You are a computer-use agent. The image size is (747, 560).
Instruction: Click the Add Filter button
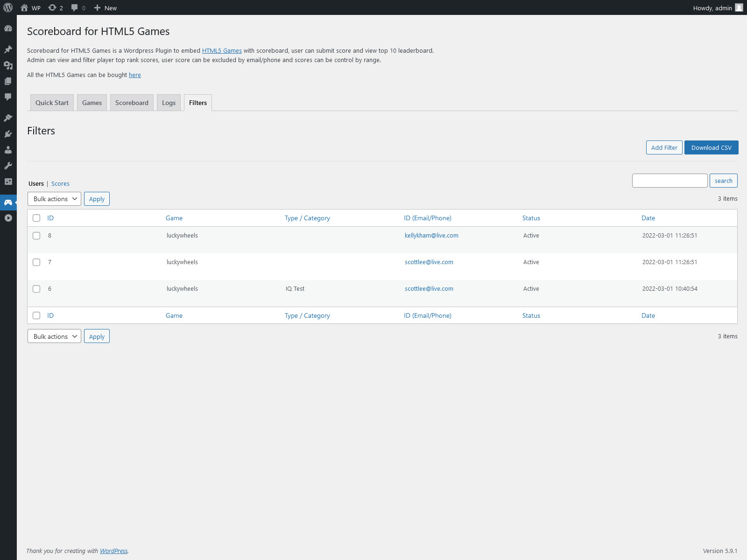point(664,147)
